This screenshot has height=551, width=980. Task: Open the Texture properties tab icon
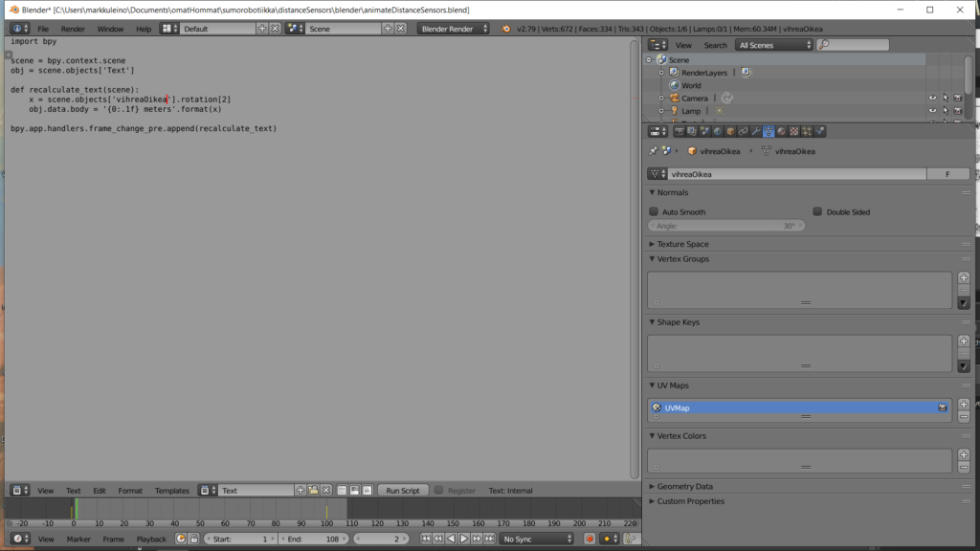[x=794, y=131]
